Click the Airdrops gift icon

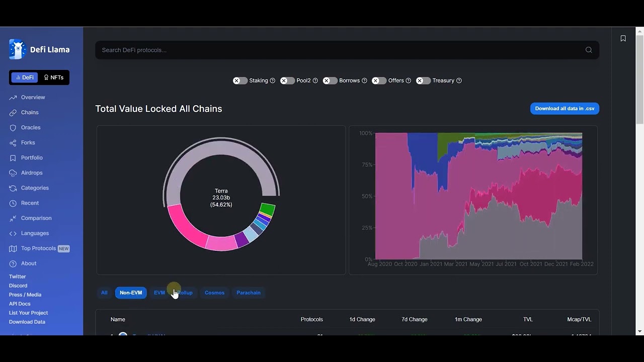[x=13, y=173]
